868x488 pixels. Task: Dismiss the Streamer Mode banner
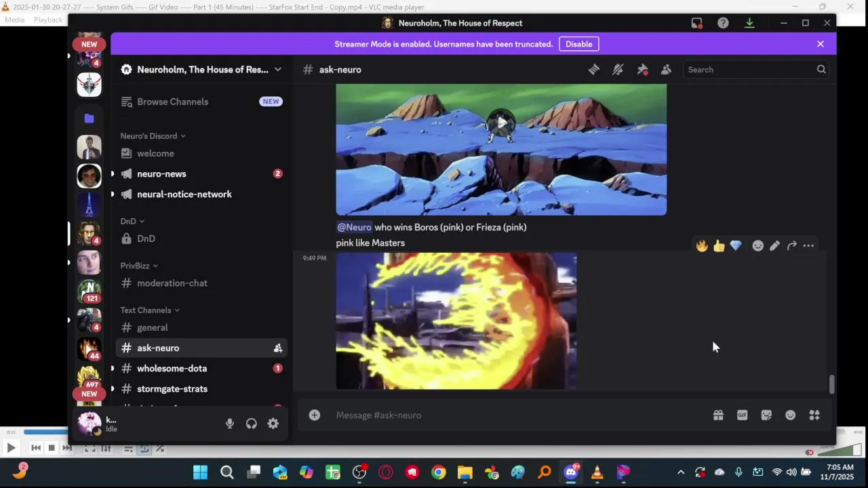pyautogui.click(x=821, y=44)
